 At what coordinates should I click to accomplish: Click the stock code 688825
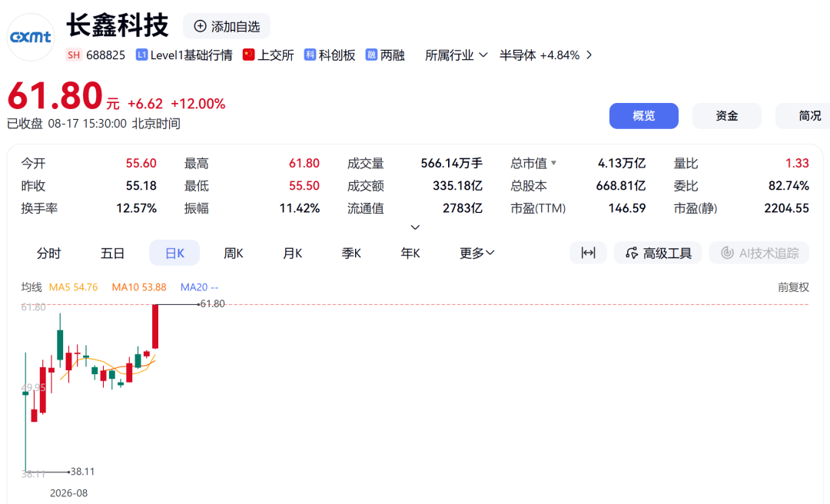[105, 55]
